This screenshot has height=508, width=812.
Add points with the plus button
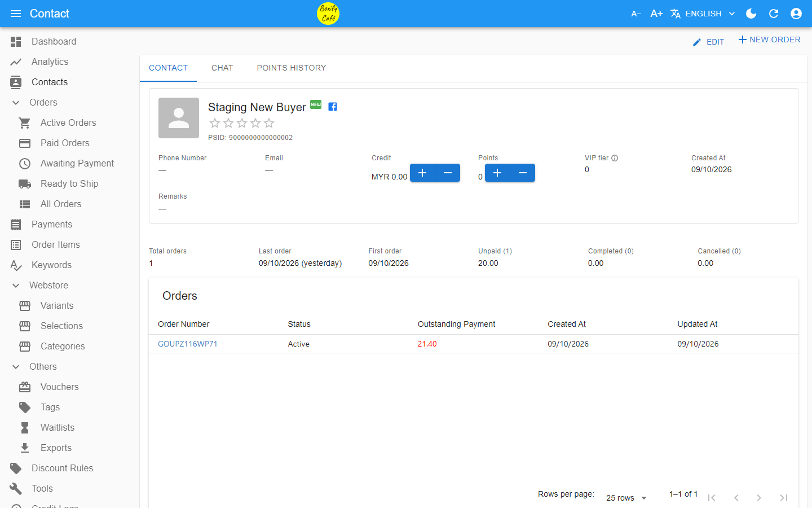click(x=497, y=173)
